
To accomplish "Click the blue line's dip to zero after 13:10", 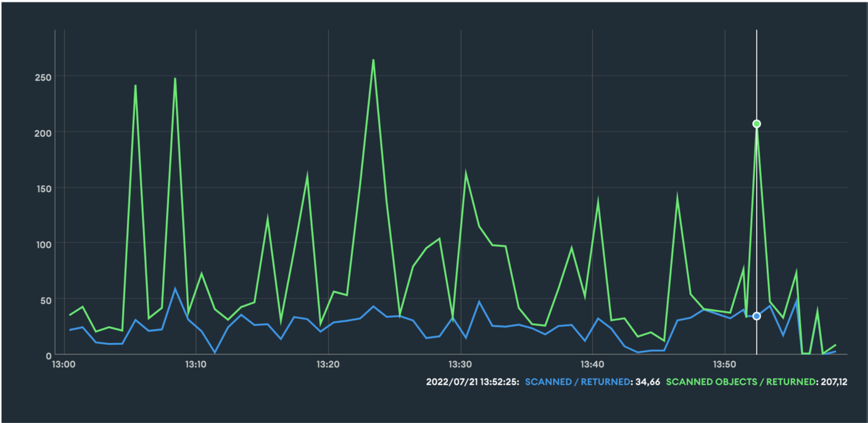I will [x=215, y=352].
